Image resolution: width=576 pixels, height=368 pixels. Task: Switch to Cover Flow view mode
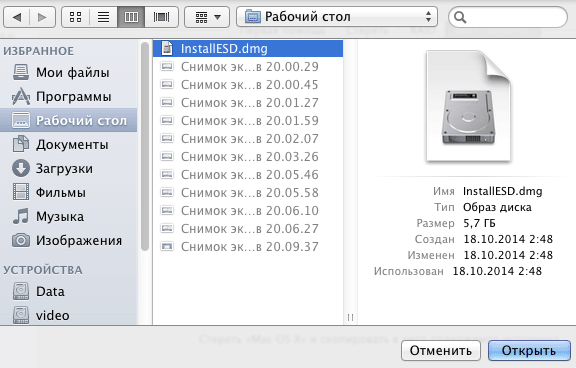pos(162,17)
